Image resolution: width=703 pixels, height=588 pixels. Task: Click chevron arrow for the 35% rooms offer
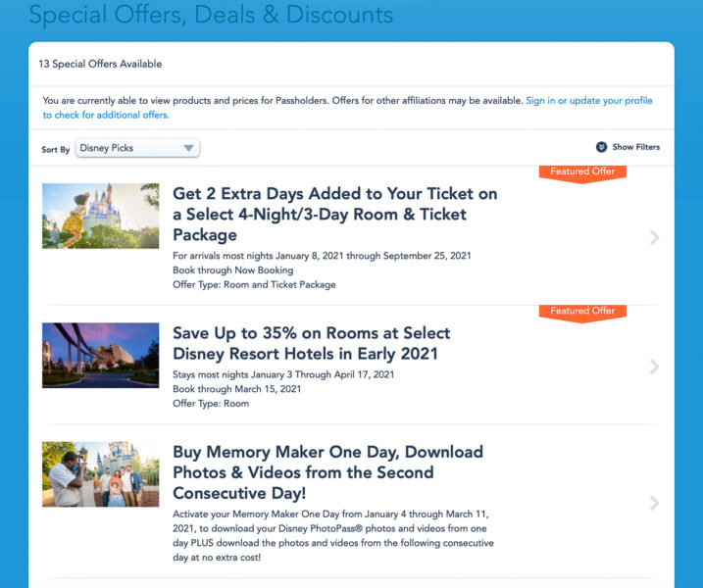click(x=654, y=367)
